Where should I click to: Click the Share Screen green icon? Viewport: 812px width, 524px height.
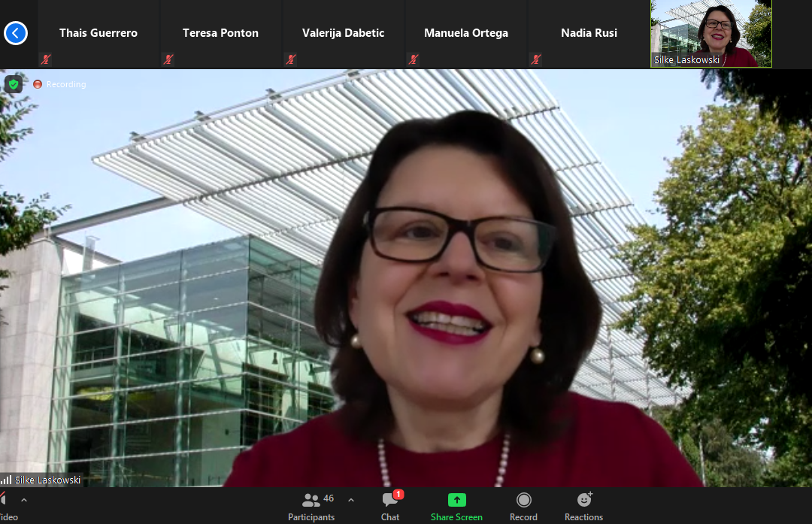[x=456, y=501]
